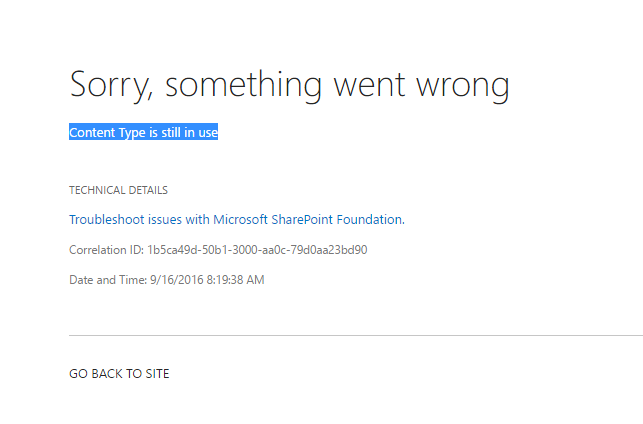Click the correlation ID value 1b5ca49d-50b1-3000
This screenshot has width=643, height=424.
coord(201,250)
